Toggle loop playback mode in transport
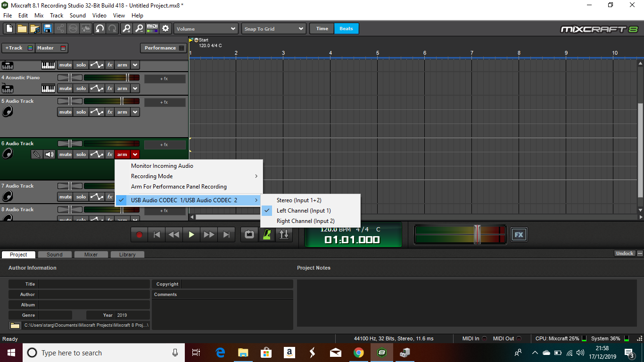 249,234
